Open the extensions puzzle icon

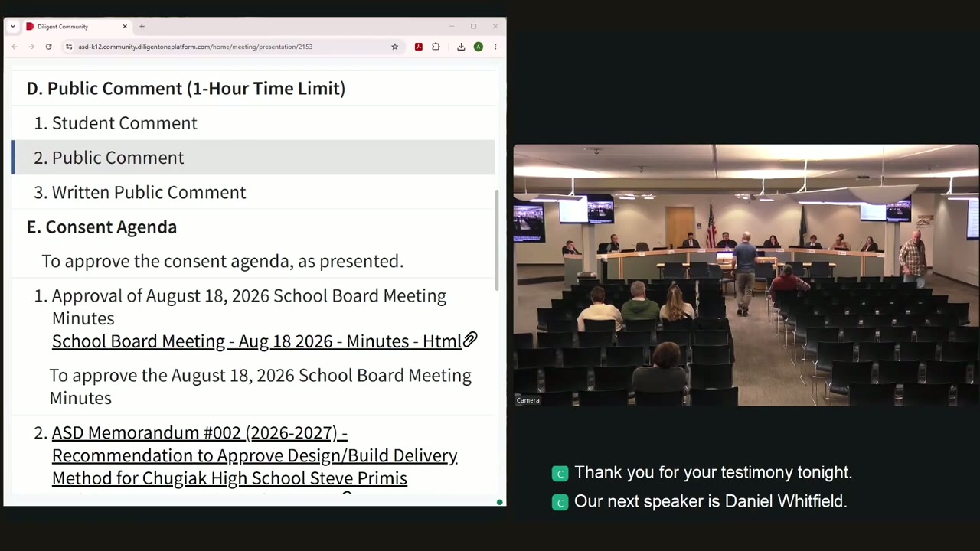tap(436, 47)
